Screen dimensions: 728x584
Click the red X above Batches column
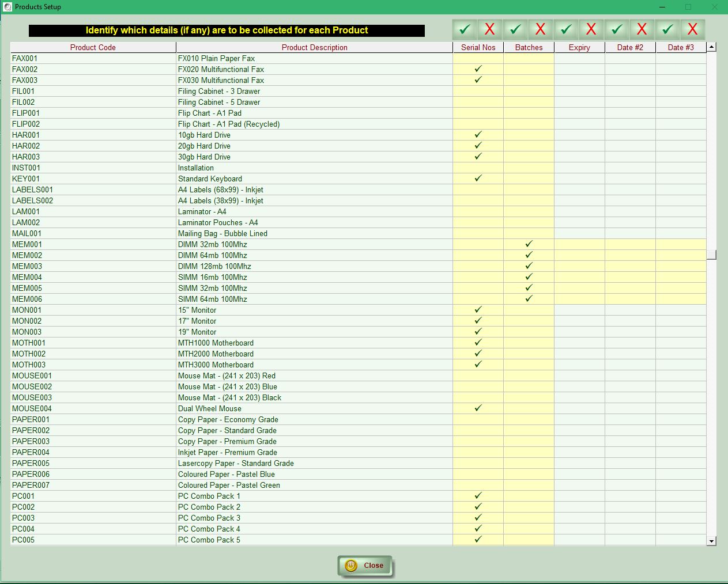click(541, 29)
